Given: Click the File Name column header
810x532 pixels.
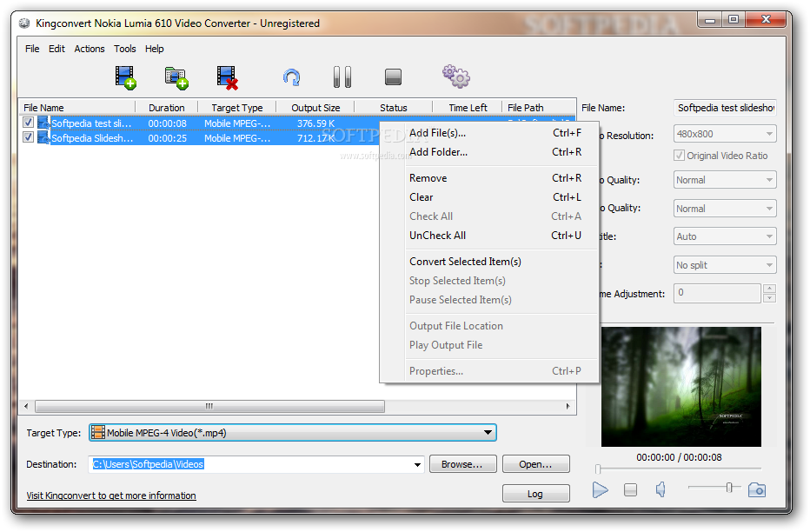Looking at the screenshot, I should (x=77, y=108).
